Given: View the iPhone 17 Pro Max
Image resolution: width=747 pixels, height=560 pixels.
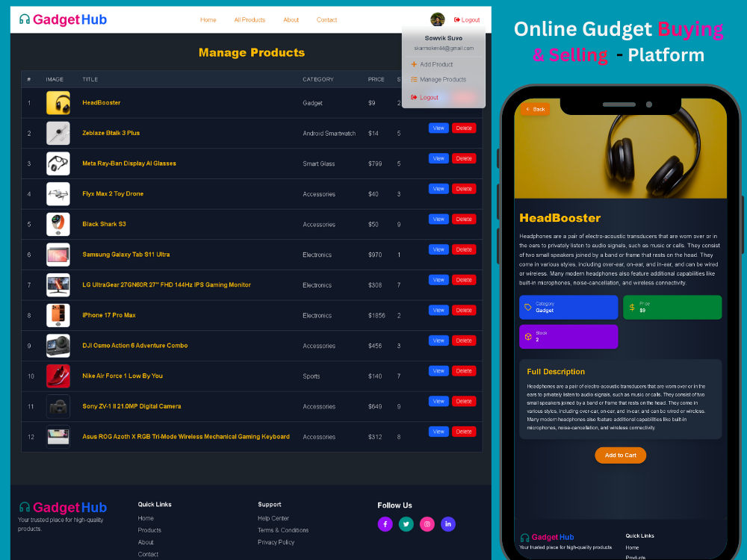Looking at the screenshot, I should point(438,310).
